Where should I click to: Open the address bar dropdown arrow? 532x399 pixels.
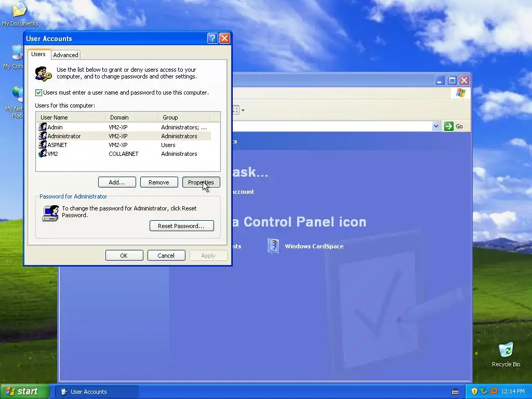pos(436,126)
